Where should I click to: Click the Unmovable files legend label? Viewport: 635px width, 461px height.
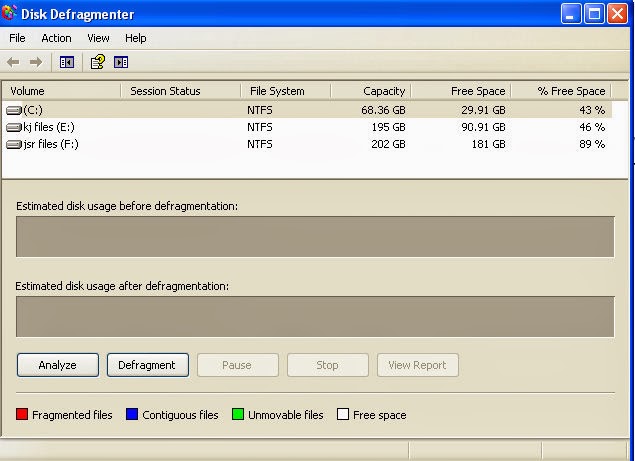[286, 415]
